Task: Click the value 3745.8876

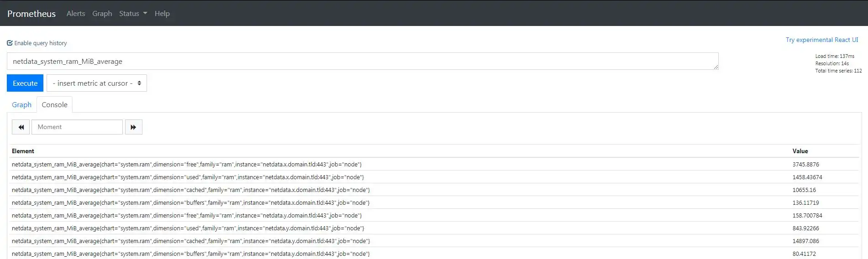Action: coord(805,164)
